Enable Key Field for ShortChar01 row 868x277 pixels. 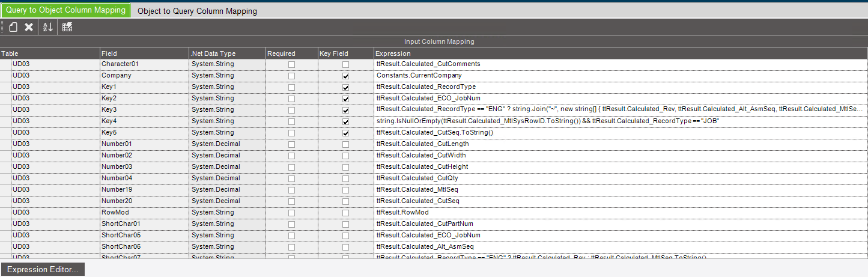click(345, 224)
